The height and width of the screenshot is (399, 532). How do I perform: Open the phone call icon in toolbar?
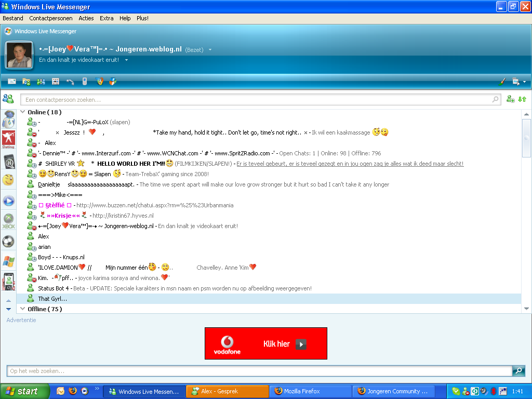tap(70, 82)
